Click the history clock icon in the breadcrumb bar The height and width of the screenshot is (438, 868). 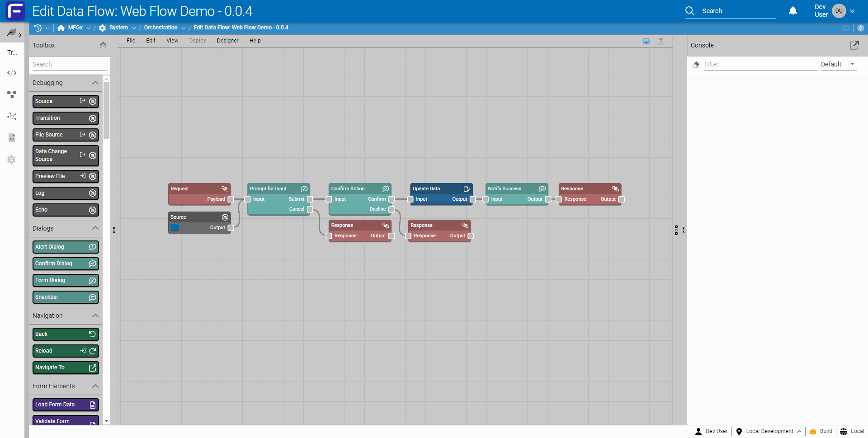point(38,28)
